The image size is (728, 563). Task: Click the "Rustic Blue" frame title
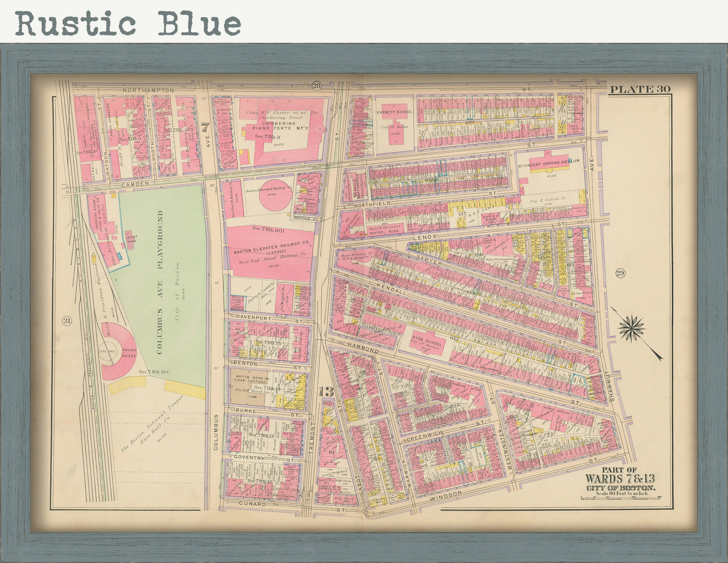click(128, 23)
